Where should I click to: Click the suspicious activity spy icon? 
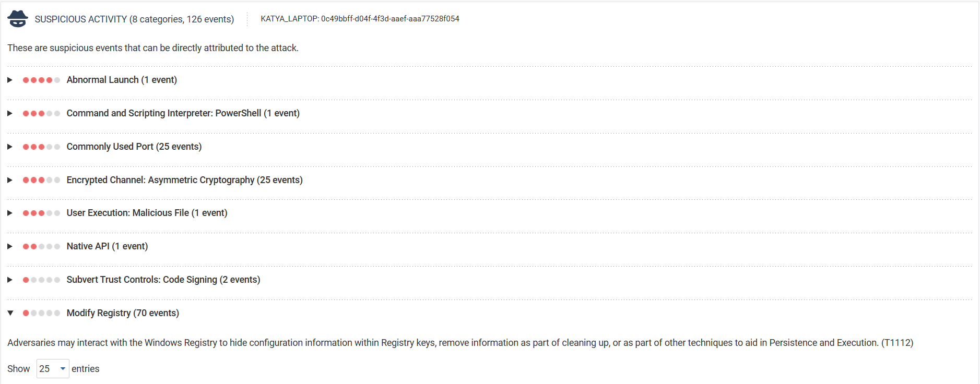(x=18, y=19)
